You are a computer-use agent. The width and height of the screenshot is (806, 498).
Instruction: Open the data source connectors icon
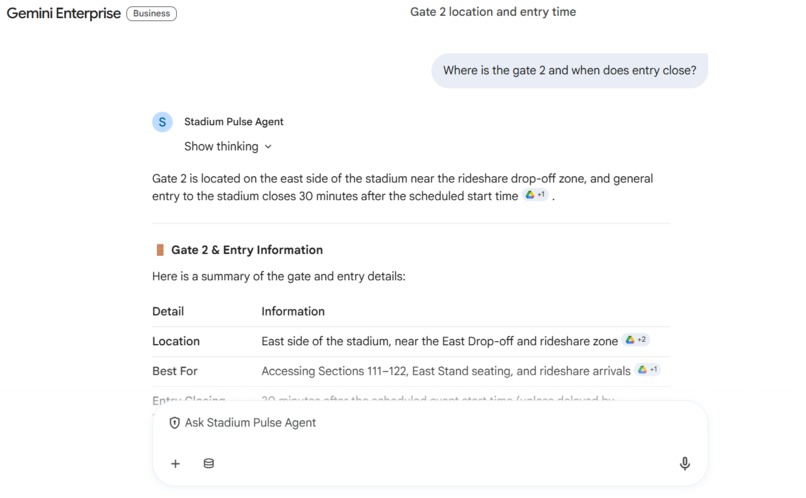[208, 464]
